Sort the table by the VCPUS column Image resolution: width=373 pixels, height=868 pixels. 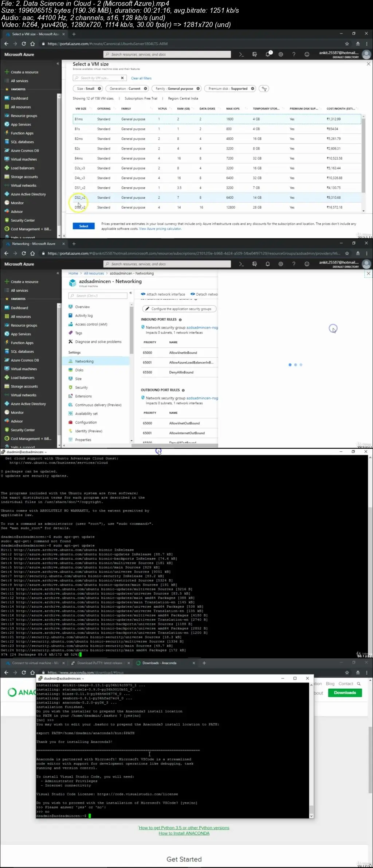pos(162,109)
